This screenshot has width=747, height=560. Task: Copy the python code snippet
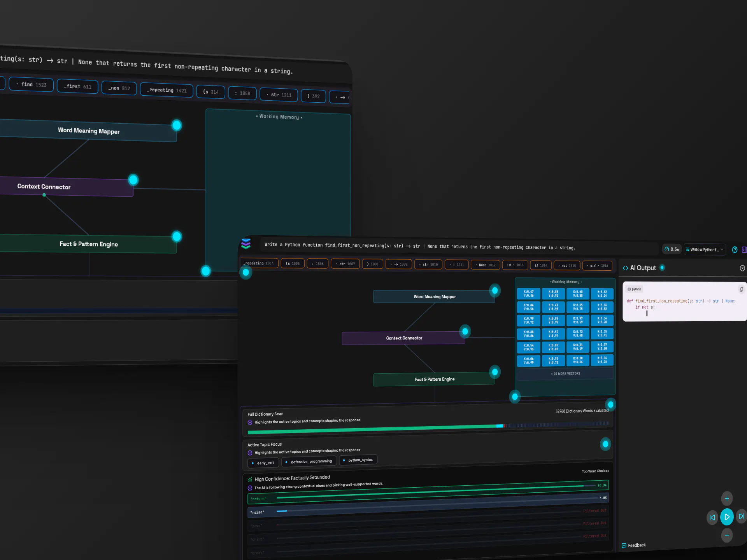[x=741, y=289]
